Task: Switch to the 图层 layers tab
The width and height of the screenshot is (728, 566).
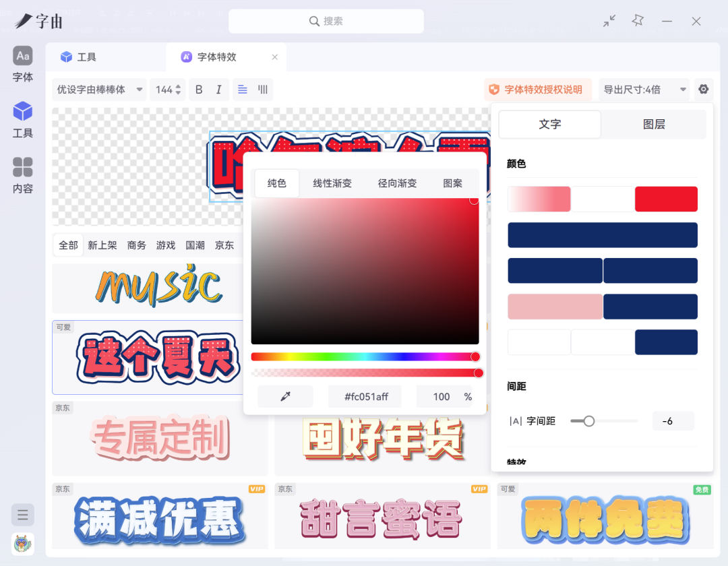Action: pyautogui.click(x=654, y=125)
